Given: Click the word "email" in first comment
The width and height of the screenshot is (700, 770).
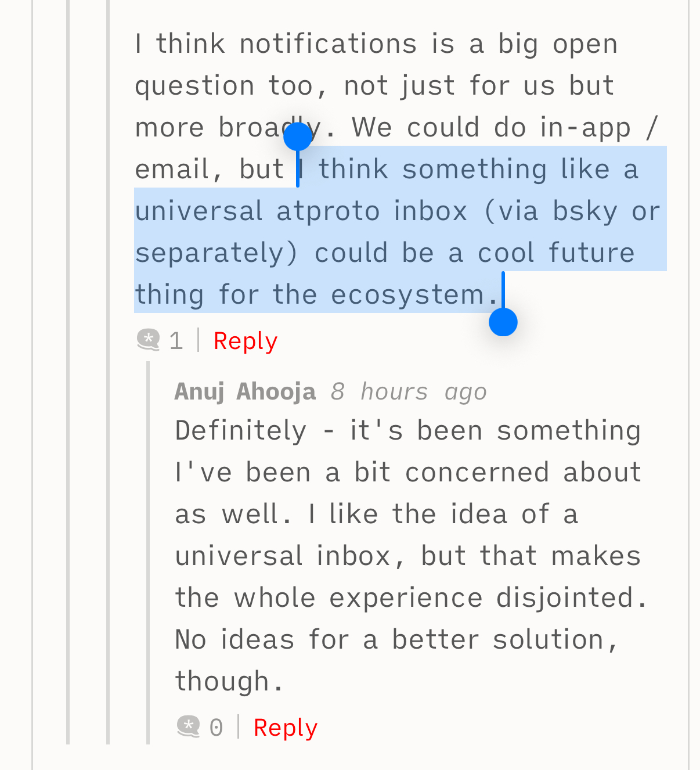Looking at the screenshot, I should pyautogui.click(x=172, y=170).
